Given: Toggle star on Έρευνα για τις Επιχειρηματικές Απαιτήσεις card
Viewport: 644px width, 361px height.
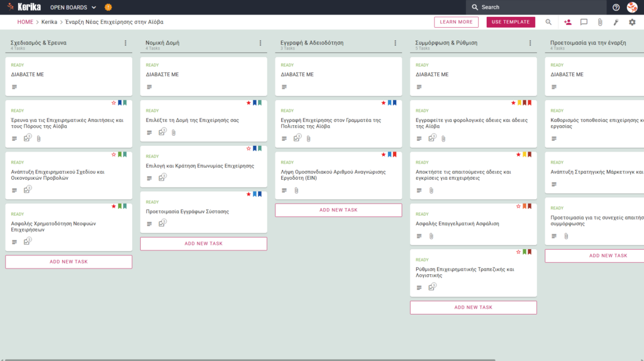Looking at the screenshot, I should tap(114, 103).
